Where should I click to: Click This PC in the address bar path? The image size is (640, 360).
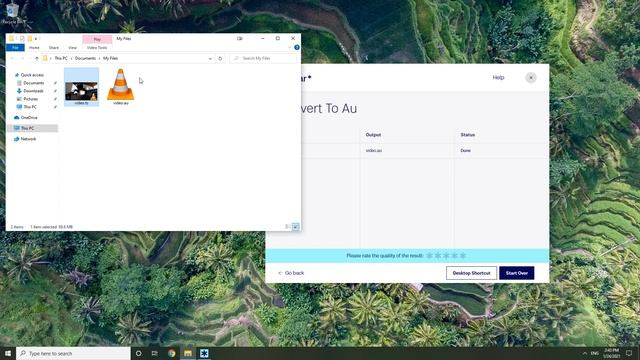point(61,58)
